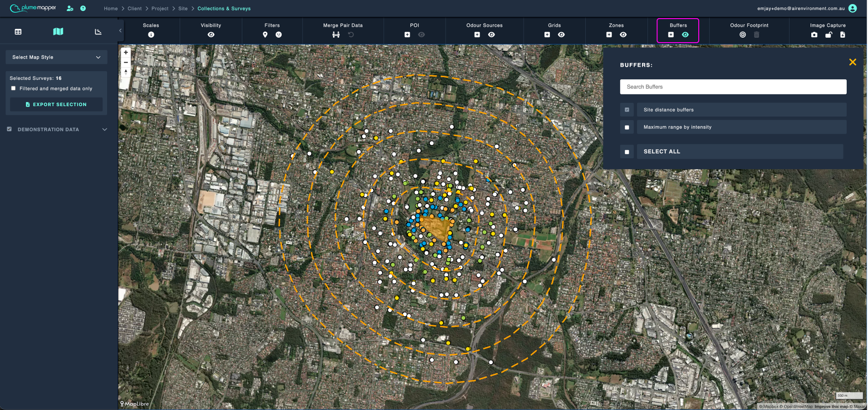Expand the Demonstration Data chevron
868x410 pixels.
(x=105, y=129)
